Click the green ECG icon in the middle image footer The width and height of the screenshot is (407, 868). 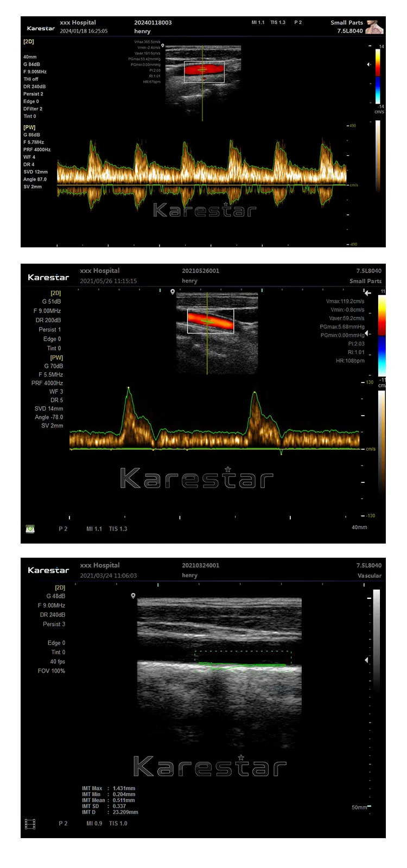(x=30, y=528)
